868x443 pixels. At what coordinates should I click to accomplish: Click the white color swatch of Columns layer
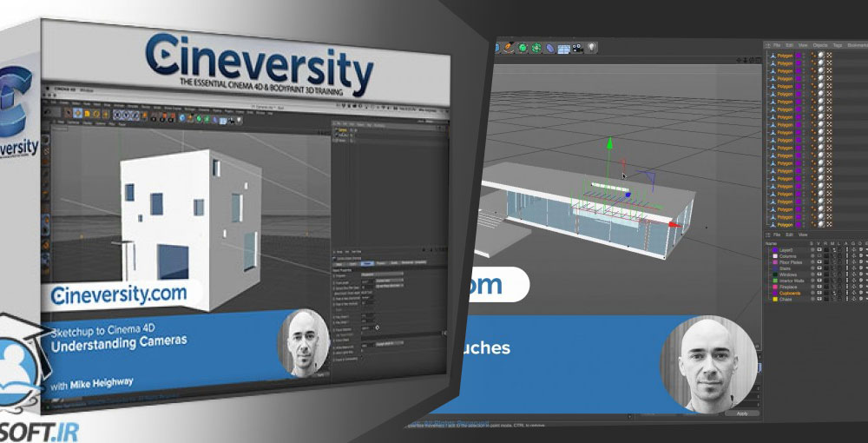(x=775, y=256)
